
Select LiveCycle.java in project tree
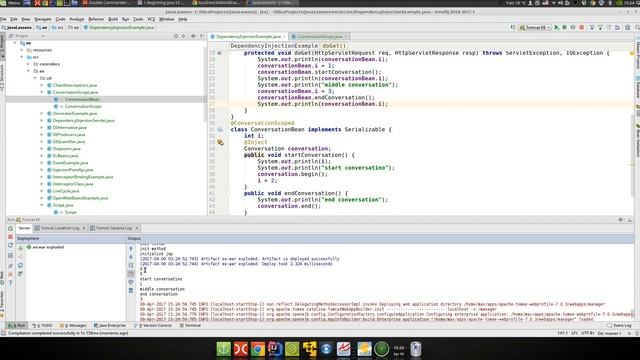66,191
